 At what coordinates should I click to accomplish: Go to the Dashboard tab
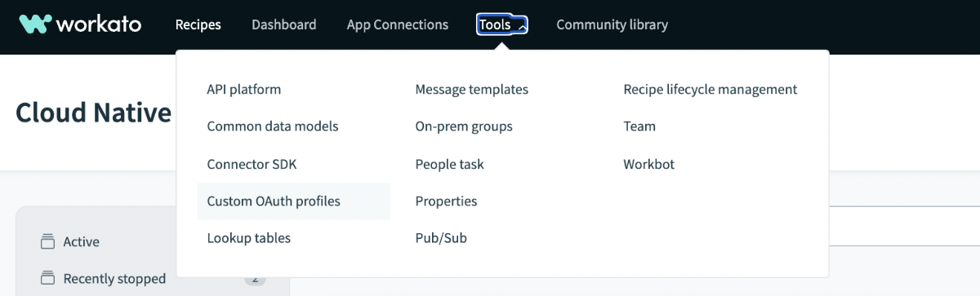tap(284, 24)
